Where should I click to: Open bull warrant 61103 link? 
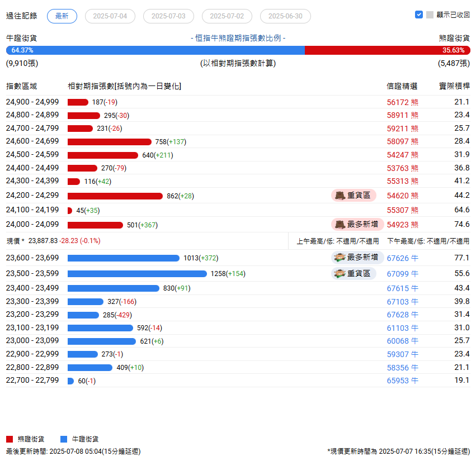(x=402, y=328)
